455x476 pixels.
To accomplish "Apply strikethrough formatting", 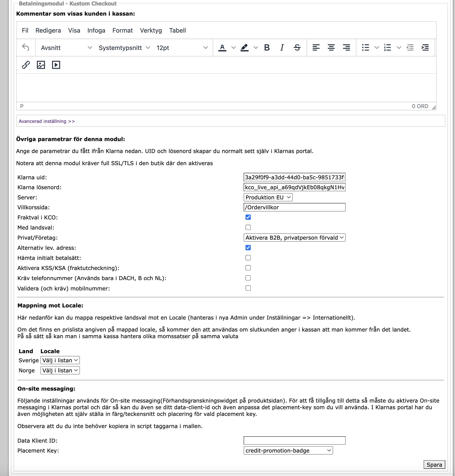I will click(297, 48).
